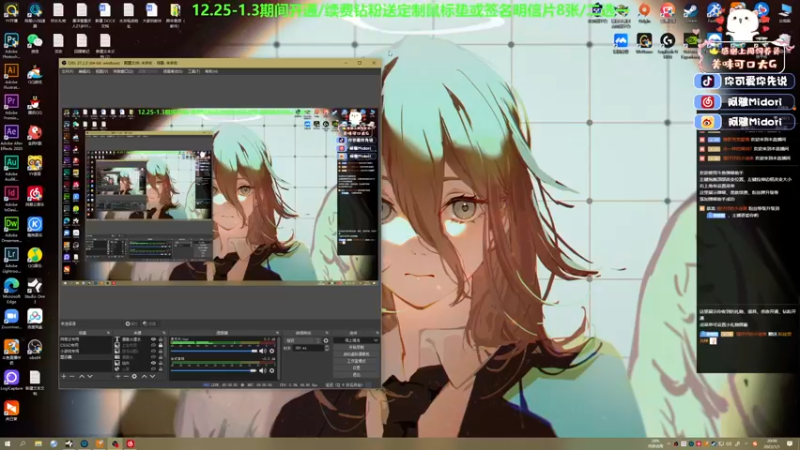Image resolution: width=800 pixels, height=450 pixels.
Task: Select the CSGO专用 scene in Scenes list
Action: click(85, 345)
